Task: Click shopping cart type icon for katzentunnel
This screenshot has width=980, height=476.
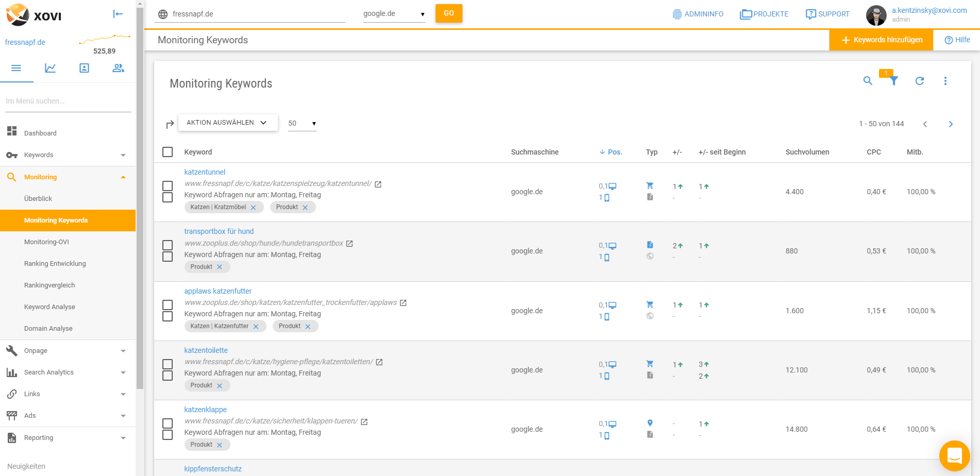Action: [650, 185]
